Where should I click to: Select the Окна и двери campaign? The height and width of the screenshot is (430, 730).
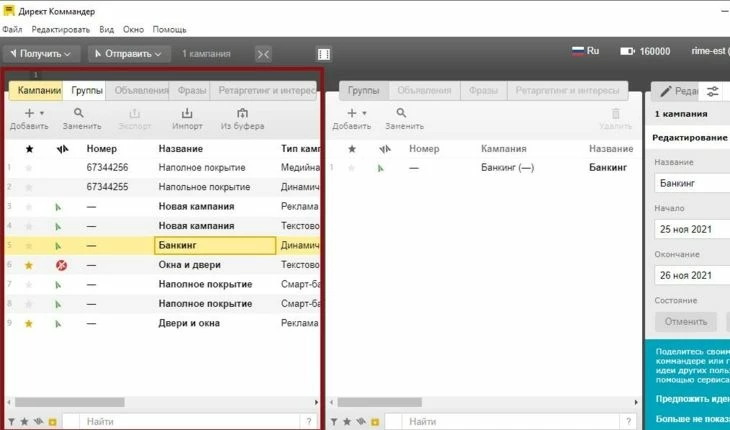pyautogui.click(x=163, y=265)
